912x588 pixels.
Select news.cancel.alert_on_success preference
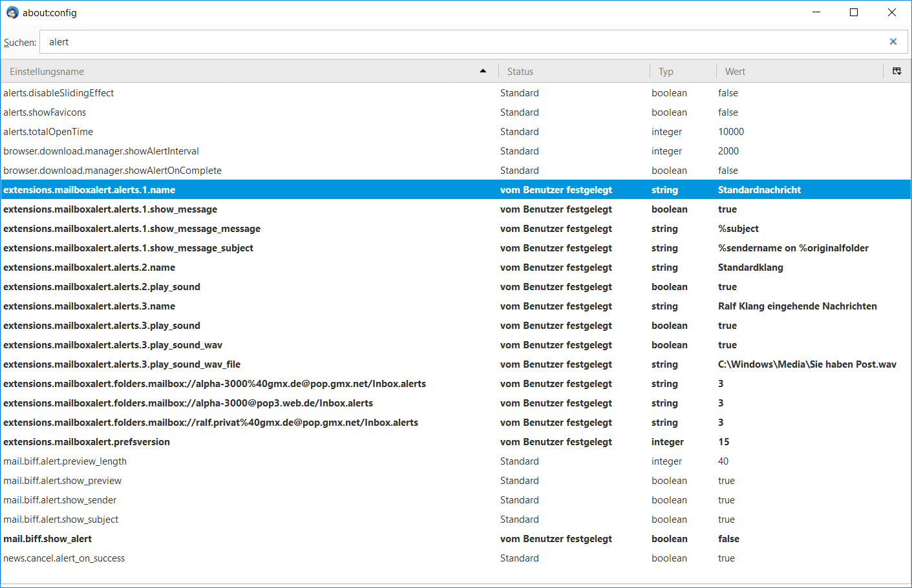(x=456, y=558)
